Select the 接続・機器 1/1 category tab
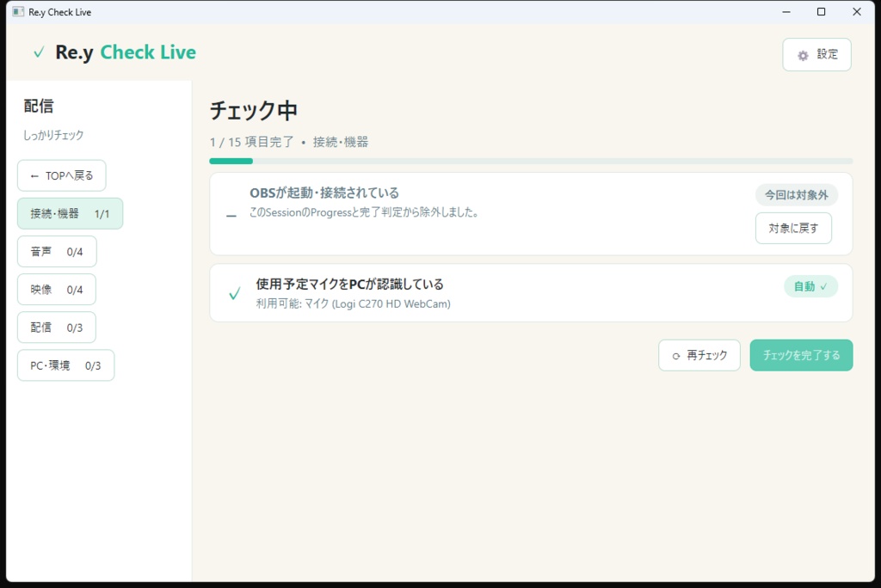Screen dimensions: 881x588 (71, 213)
